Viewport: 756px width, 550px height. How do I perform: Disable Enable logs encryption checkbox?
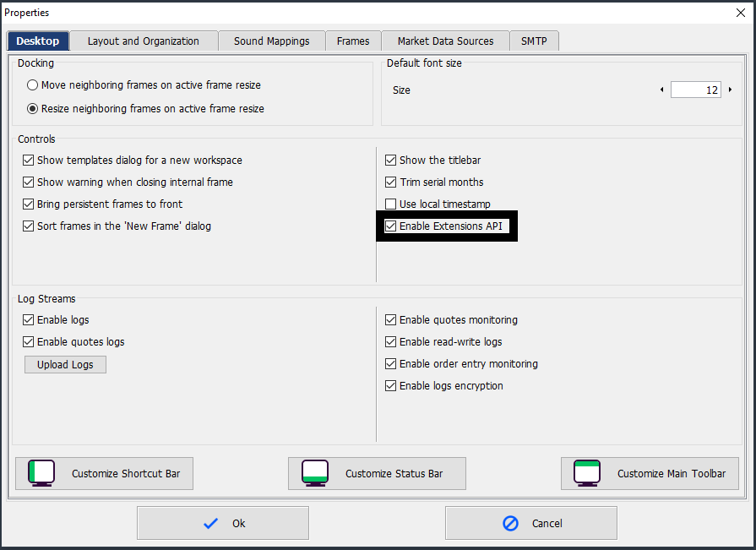point(390,386)
